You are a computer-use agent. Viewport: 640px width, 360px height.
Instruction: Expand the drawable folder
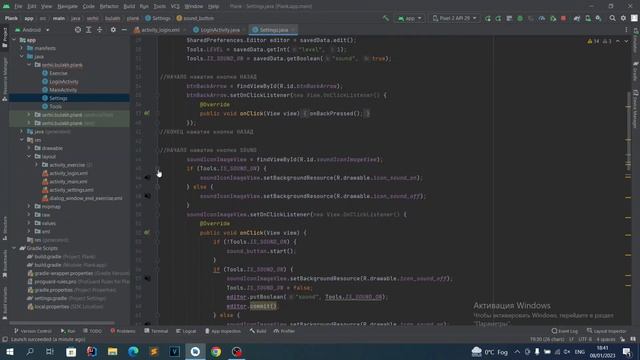[x=29, y=148]
